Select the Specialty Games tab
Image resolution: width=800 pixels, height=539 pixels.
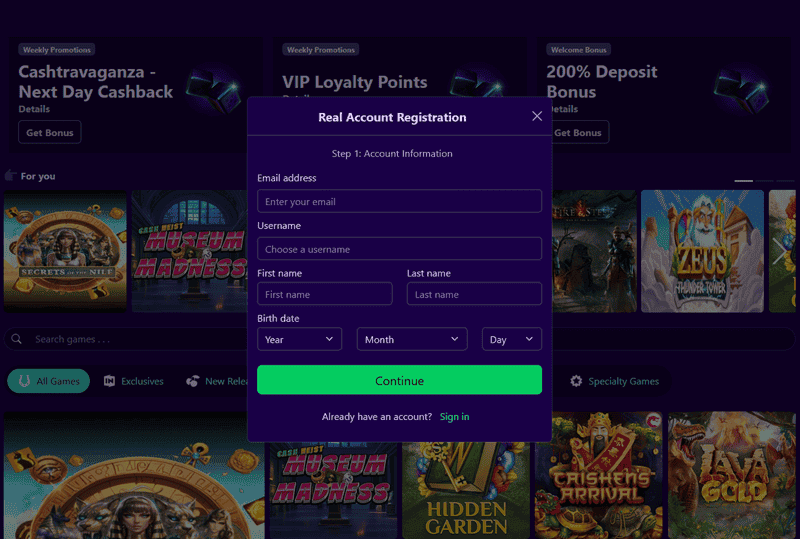tap(615, 381)
